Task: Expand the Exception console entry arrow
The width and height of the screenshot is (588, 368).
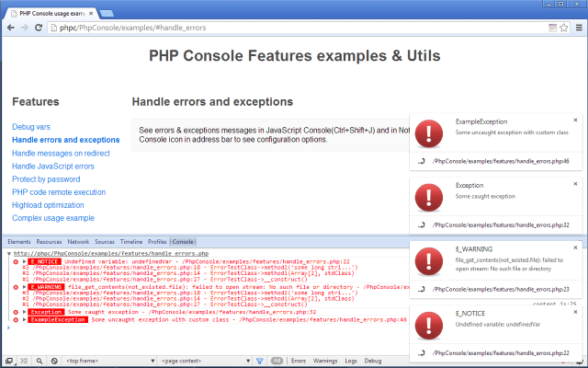Action: [x=25, y=312]
